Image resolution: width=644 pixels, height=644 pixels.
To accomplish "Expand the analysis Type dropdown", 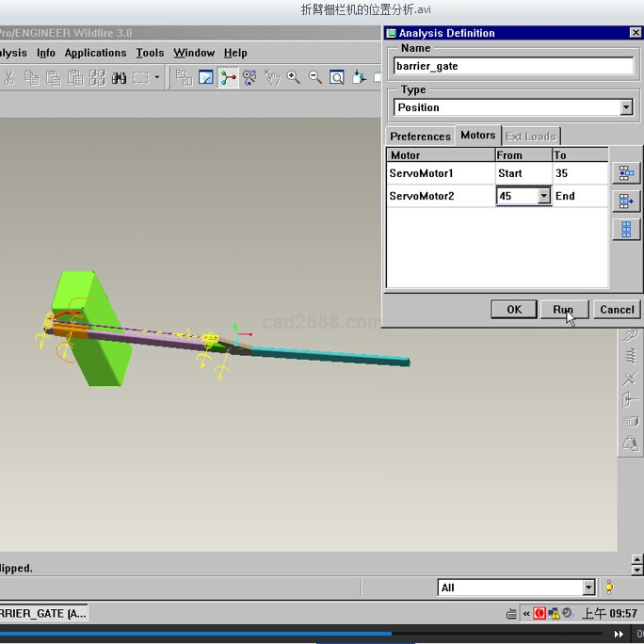I will [x=626, y=107].
